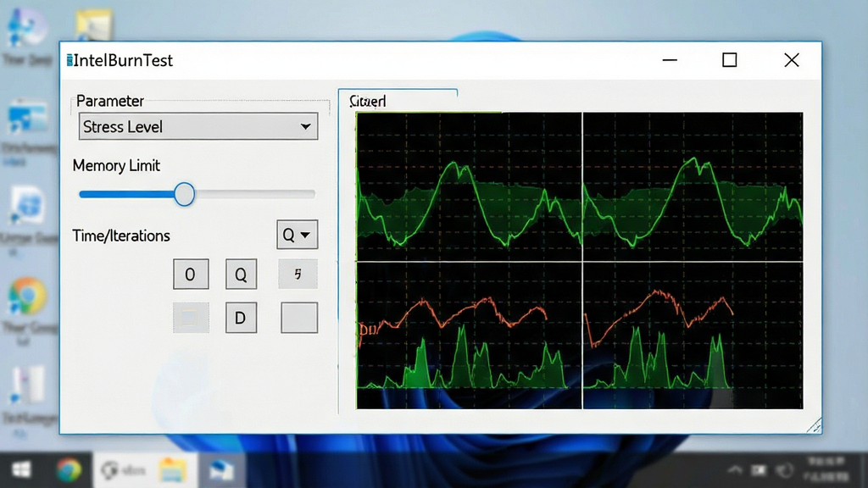Click the active app icon on taskbar
Image resolution: width=868 pixels, height=488 pixels.
coord(221,470)
